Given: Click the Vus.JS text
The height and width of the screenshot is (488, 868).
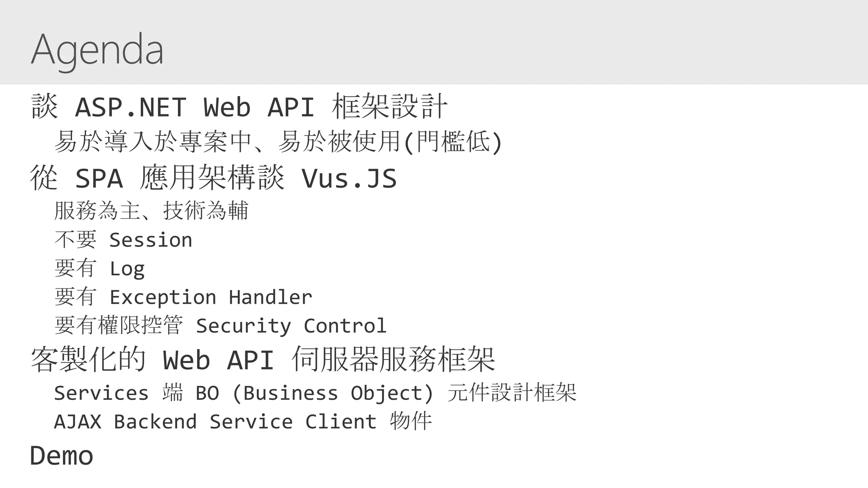Looking at the screenshot, I should point(349,178).
